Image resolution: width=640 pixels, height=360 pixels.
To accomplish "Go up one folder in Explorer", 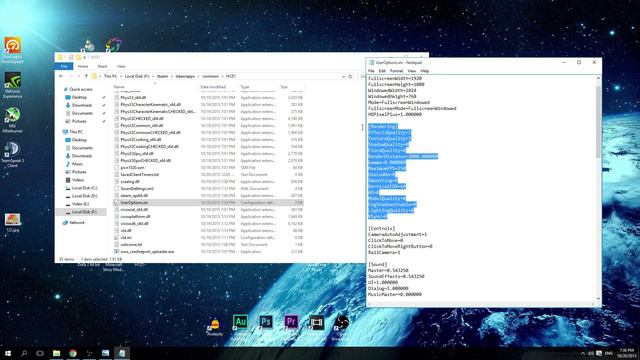I will [86, 76].
